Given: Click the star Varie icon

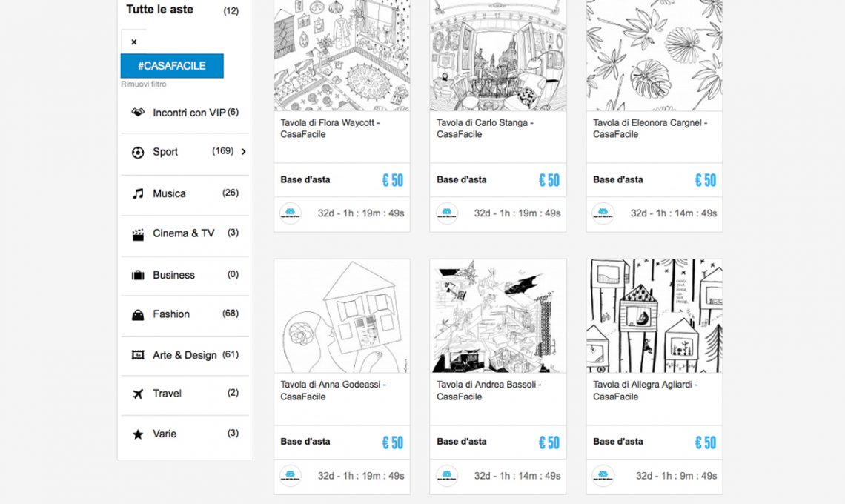Looking at the screenshot, I should [x=137, y=434].
